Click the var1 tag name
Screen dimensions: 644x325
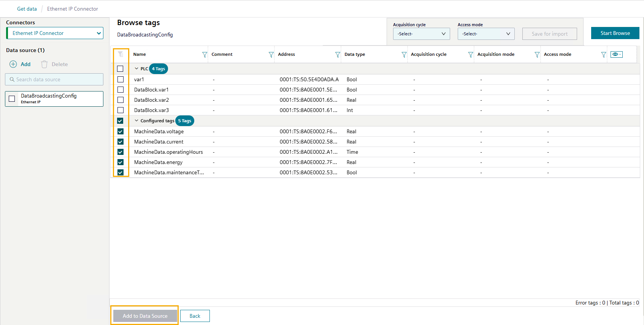point(139,79)
